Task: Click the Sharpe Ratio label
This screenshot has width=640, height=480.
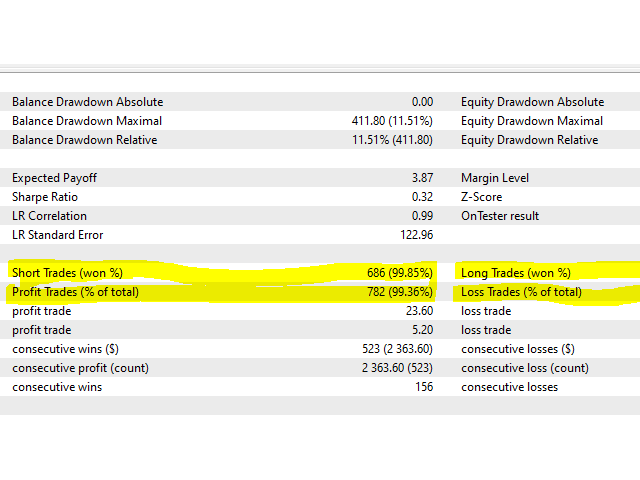Action: [x=43, y=197]
